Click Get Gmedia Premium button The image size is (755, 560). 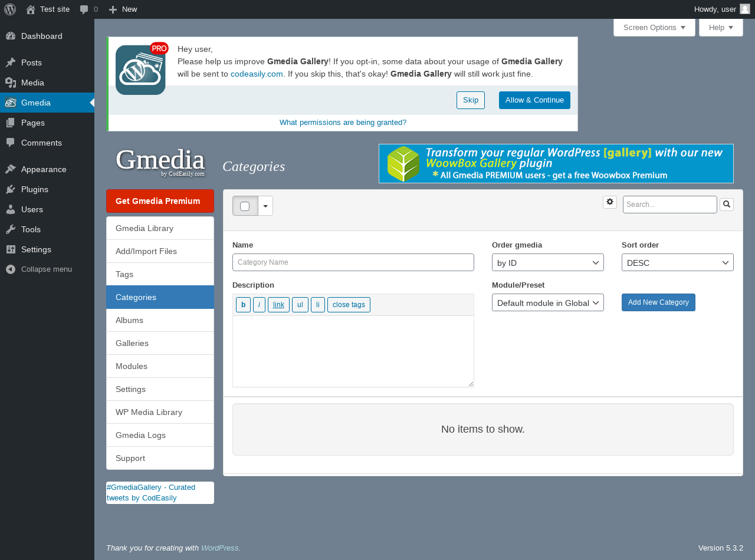pyautogui.click(x=160, y=201)
